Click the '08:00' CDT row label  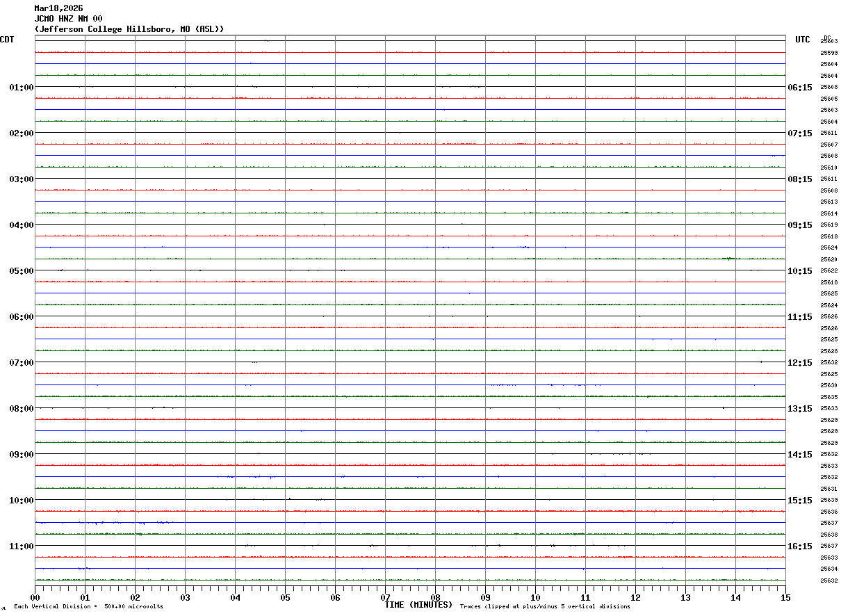coord(22,409)
